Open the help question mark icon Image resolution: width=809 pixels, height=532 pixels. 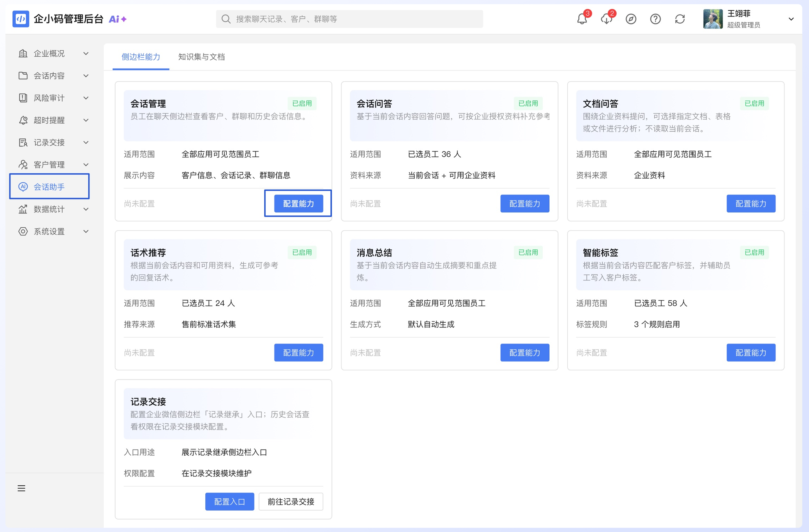[x=655, y=19]
